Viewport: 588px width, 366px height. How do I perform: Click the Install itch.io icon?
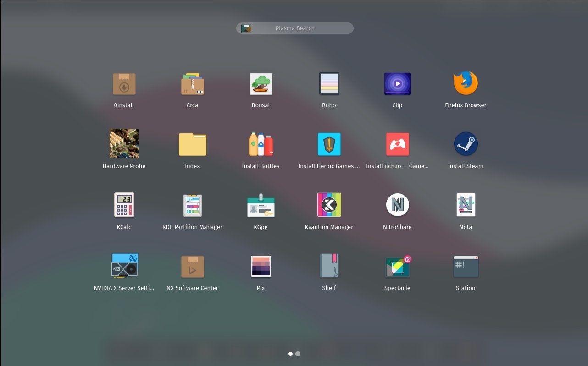398,144
